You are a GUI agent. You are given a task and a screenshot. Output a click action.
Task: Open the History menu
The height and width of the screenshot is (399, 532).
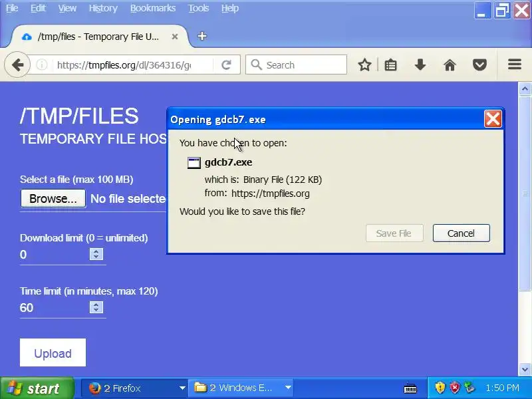tap(103, 8)
